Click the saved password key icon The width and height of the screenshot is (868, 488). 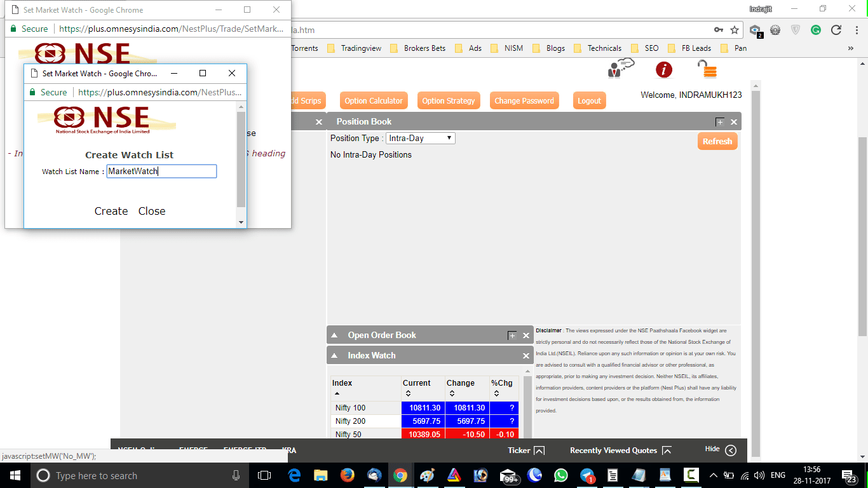click(719, 30)
